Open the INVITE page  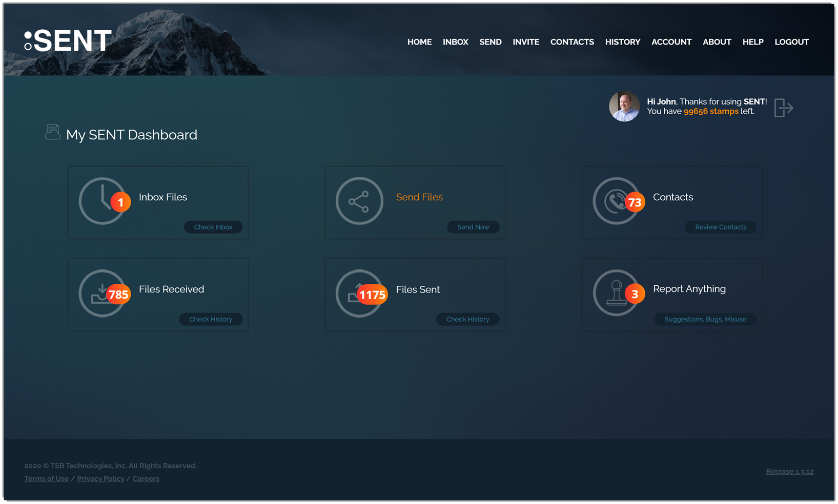526,42
